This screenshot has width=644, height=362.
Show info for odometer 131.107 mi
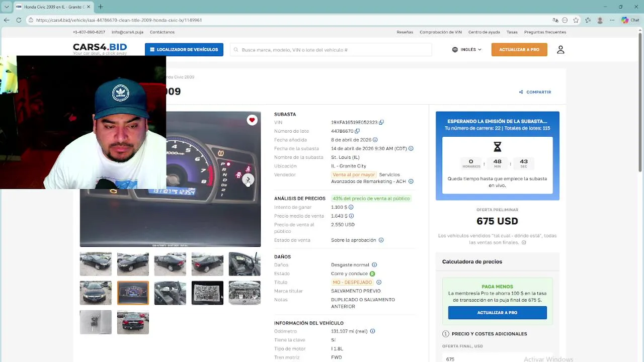pos(372,331)
